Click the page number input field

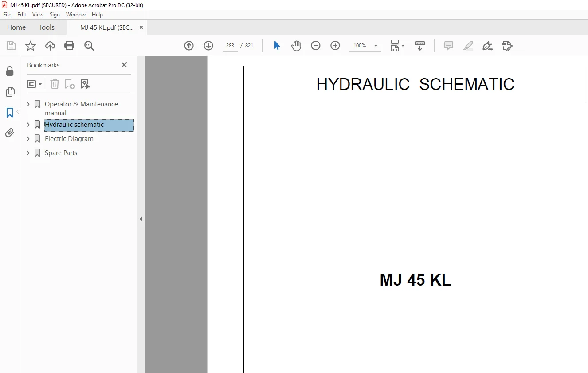230,46
